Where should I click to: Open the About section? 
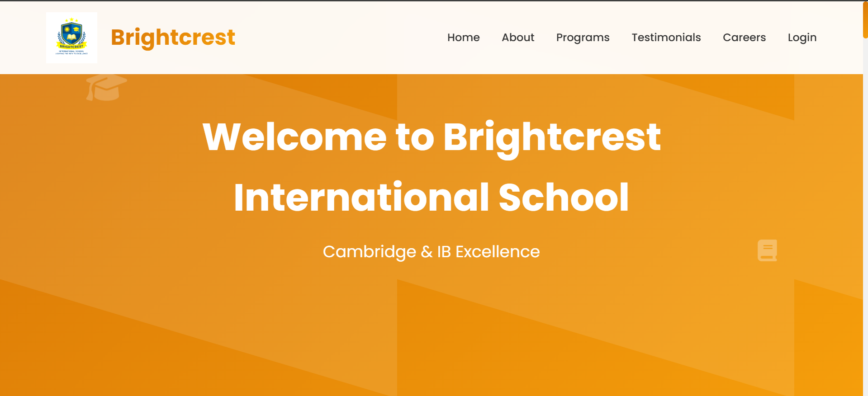pos(517,38)
